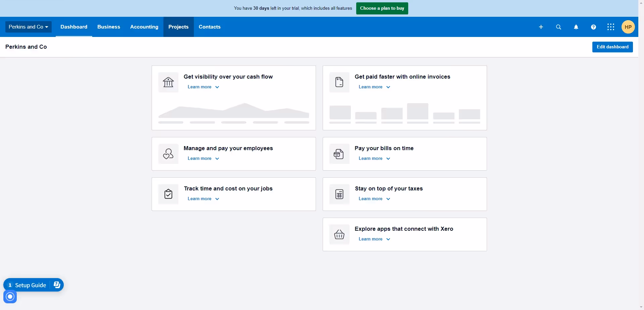The image size is (644, 310).
Task: Click the Perkins and Co page title
Action: coord(26,47)
